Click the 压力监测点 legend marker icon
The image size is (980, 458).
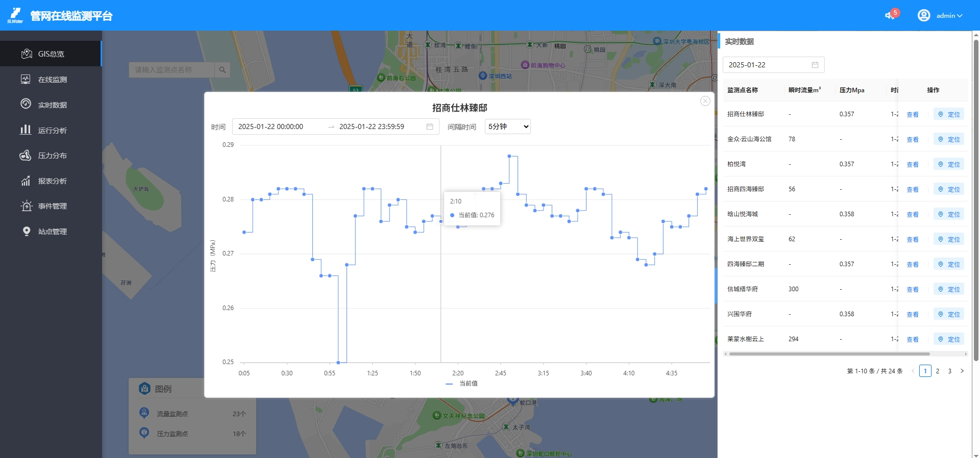(x=144, y=433)
